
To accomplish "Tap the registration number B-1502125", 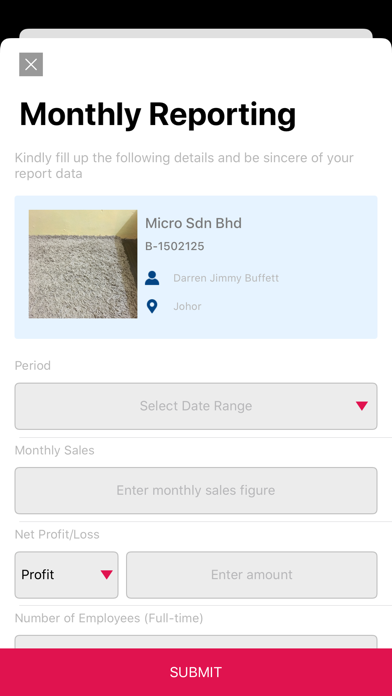I will [175, 246].
